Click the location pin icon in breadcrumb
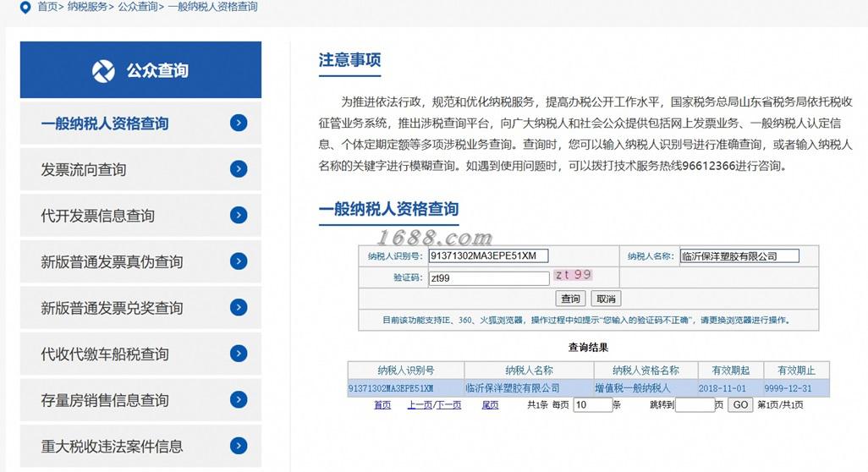 coord(25,8)
